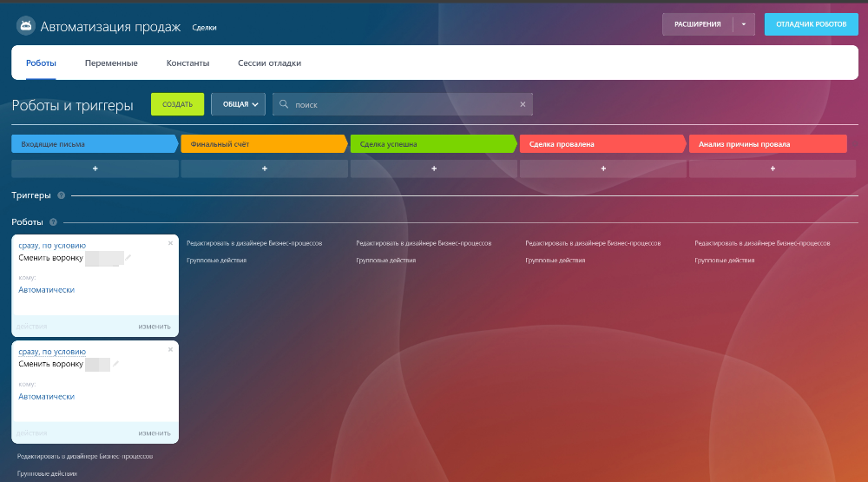Image resolution: width=868 pixels, height=482 pixels.
Task: Click the pencil icon on the first robot card
Action: pos(128,258)
